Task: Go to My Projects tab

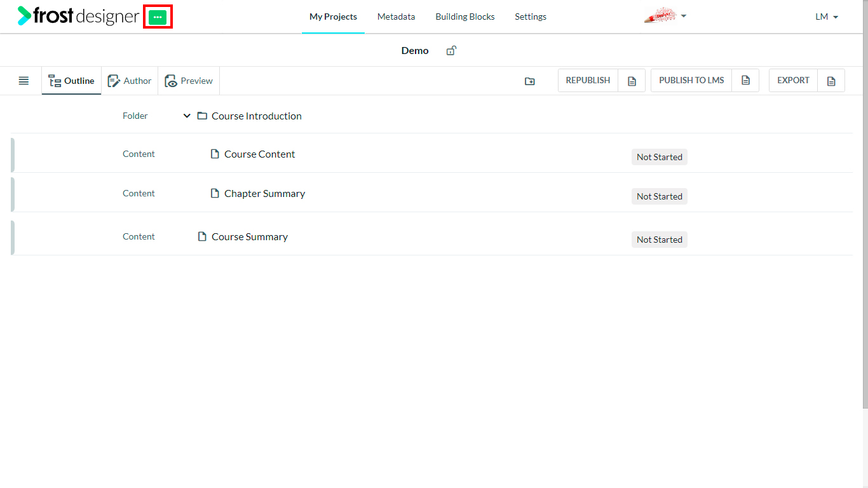Action: (333, 17)
